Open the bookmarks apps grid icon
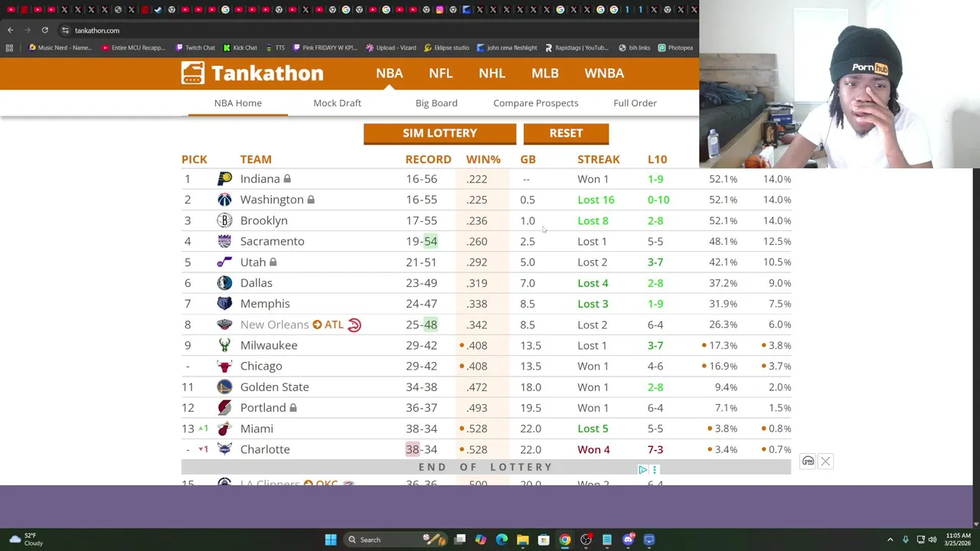 [x=9, y=47]
